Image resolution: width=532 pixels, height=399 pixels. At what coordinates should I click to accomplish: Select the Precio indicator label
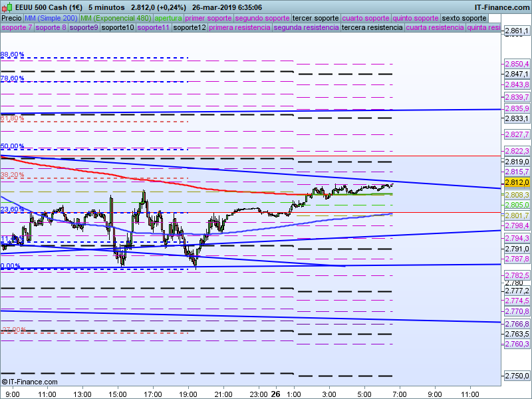11,19
